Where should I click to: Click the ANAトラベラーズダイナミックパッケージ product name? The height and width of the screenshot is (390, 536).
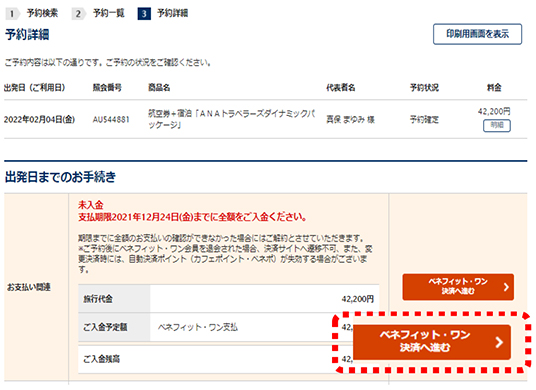coord(231,119)
